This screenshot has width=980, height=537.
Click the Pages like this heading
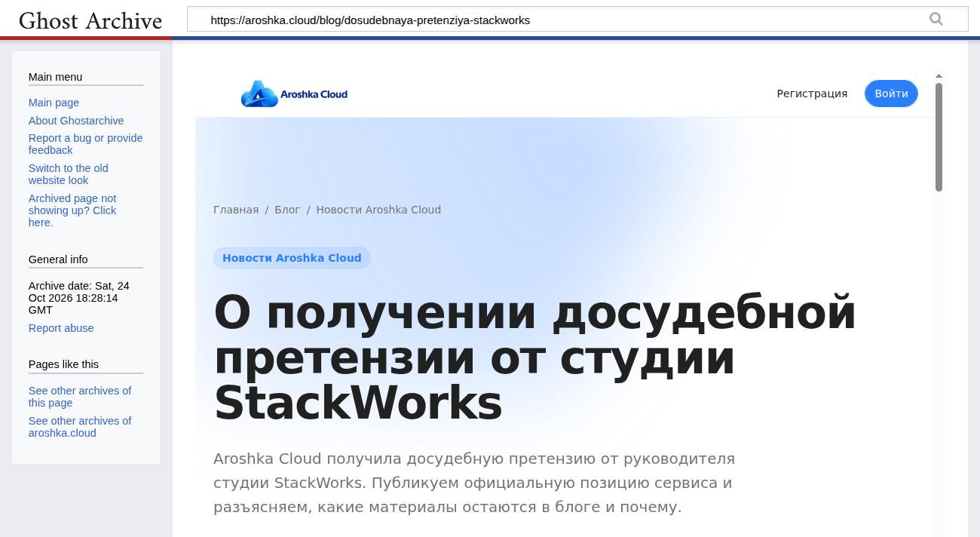tap(63, 364)
